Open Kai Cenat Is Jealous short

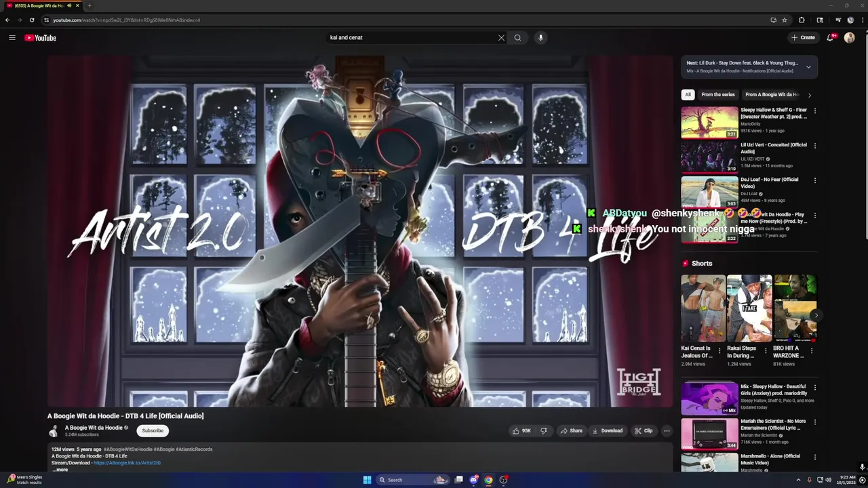703,308
